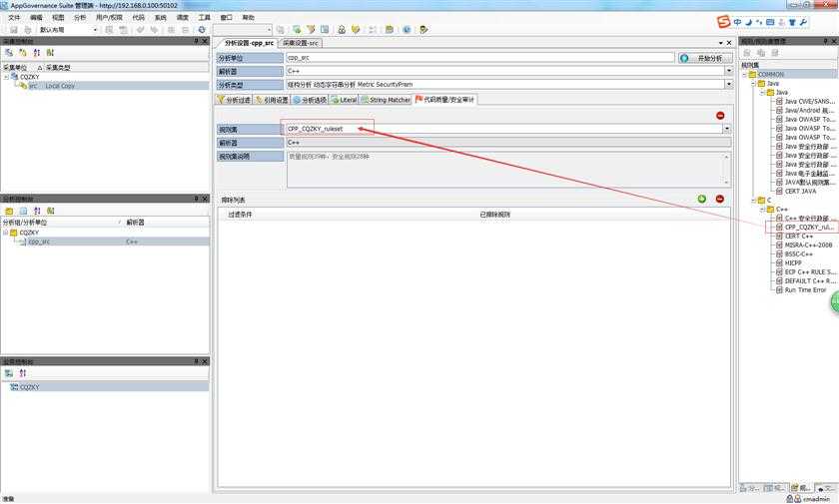Open the 文件 menu

pos(14,18)
